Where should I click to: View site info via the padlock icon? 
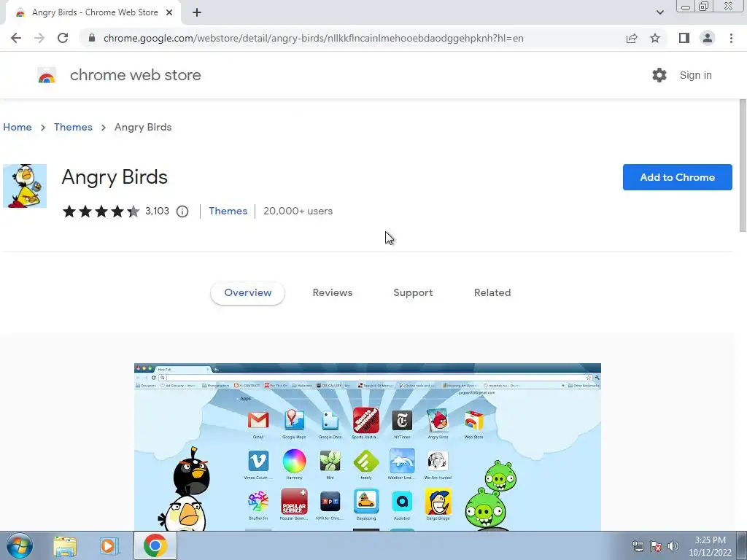pyautogui.click(x=92, y=38)
